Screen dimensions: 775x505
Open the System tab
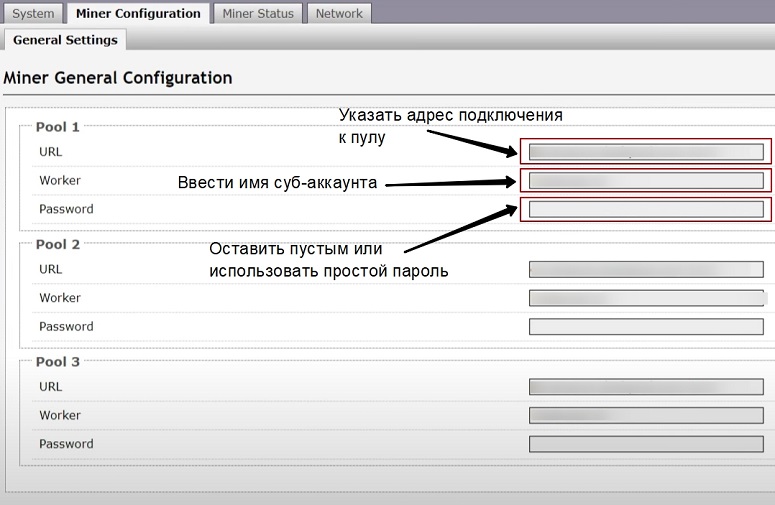click(33, 14)
